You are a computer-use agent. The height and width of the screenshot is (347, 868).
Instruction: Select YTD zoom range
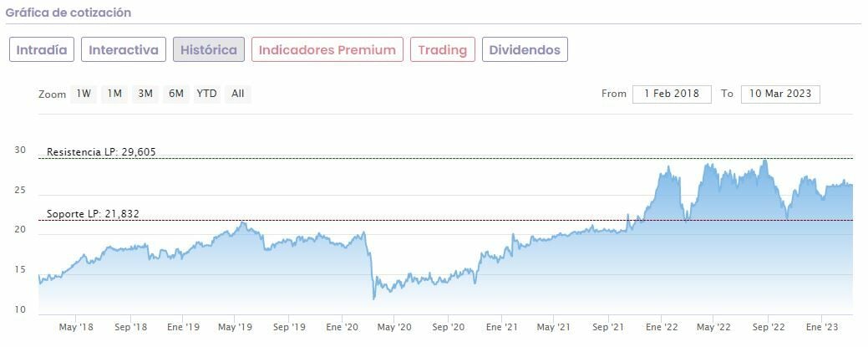click(x=206, y=94)
